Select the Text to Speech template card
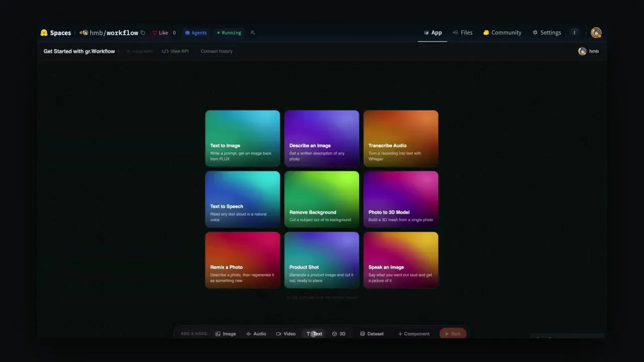 tap(243, 199)
